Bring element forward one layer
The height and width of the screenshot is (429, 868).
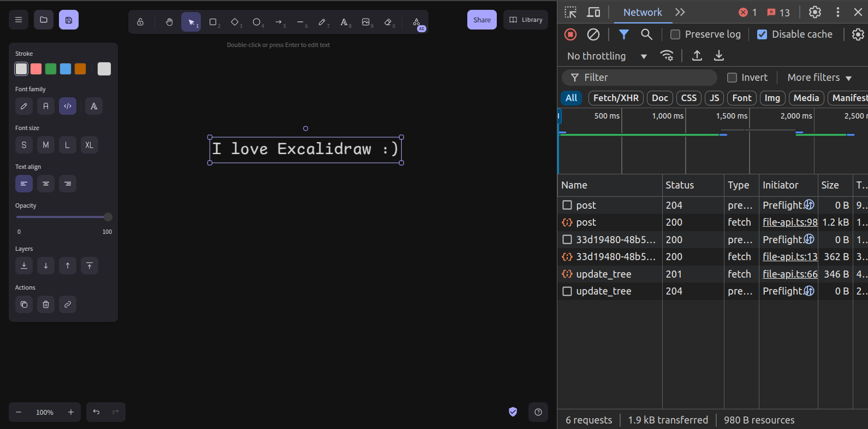coord(68,266)
